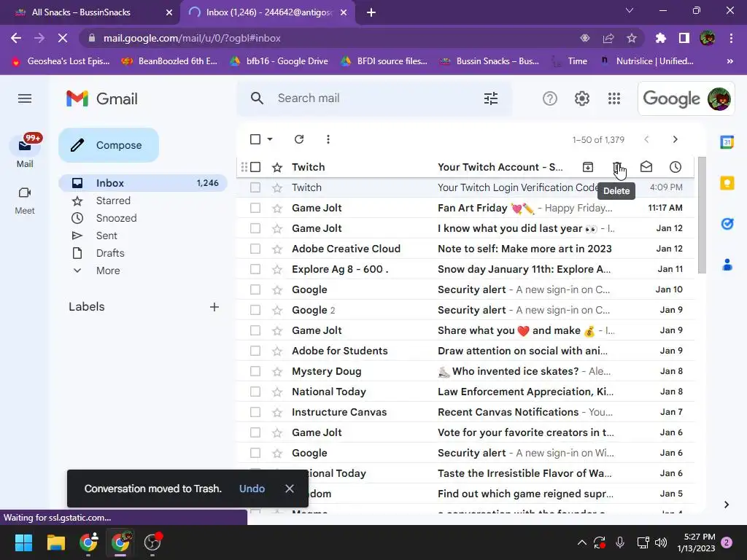Select the Instructure Canvas email checkbox

[255, 412]
